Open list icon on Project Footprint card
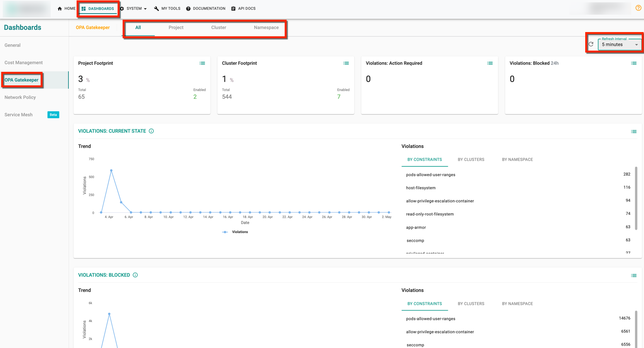Image resolution: width=644 pixels, height=348 pixels. 202,63
